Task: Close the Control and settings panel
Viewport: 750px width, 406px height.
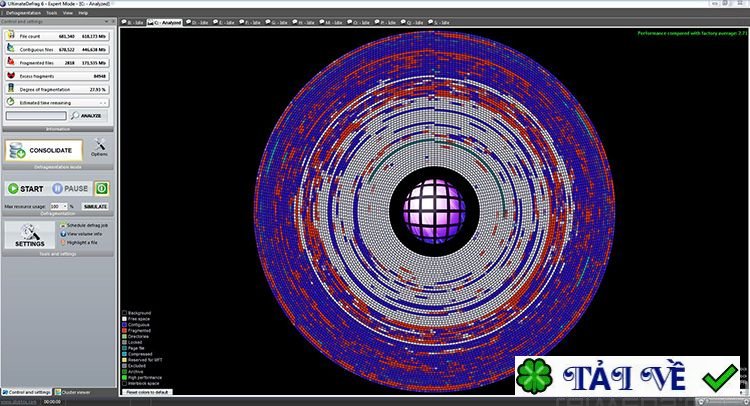Action: point(113,22)
